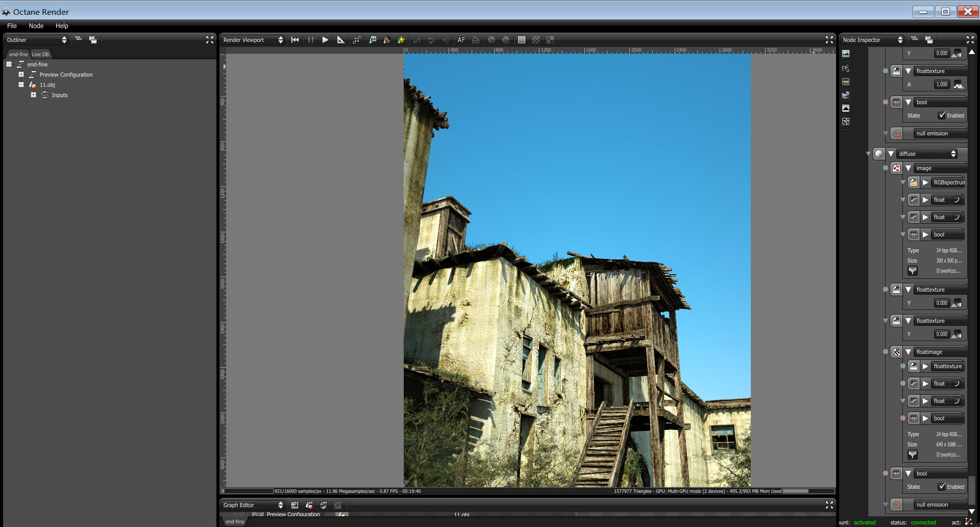Save the render image via toolbar icon
The image size is (980, 527).
373,40
